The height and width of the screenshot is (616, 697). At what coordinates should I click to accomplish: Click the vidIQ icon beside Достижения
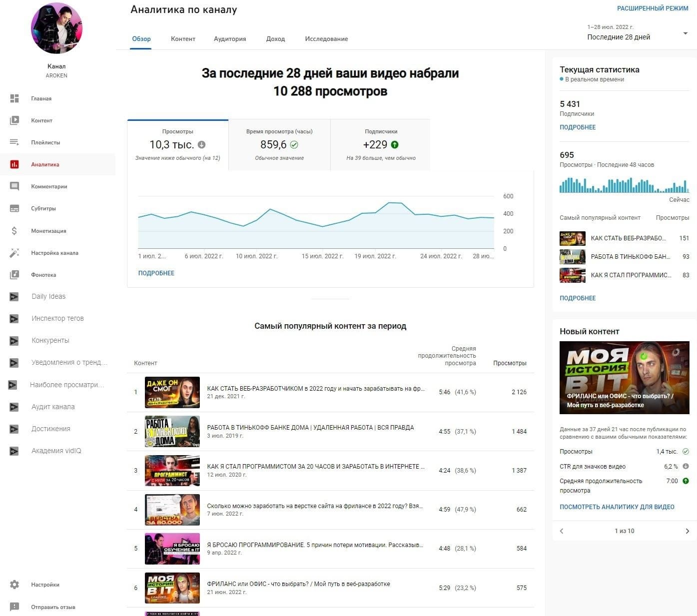tap(14, 429)
